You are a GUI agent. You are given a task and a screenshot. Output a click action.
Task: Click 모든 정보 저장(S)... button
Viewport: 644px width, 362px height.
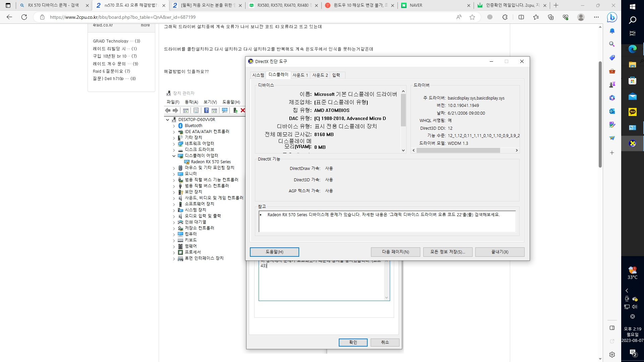[x=448, y=252]
